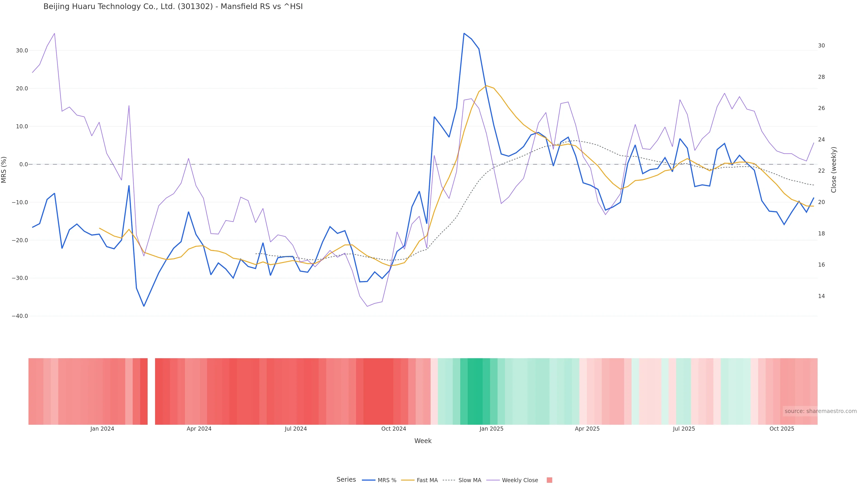Click the blue MRS % legend line icon
The height and width of the screenshot is (488, 868).
click(x=368, y=480)
